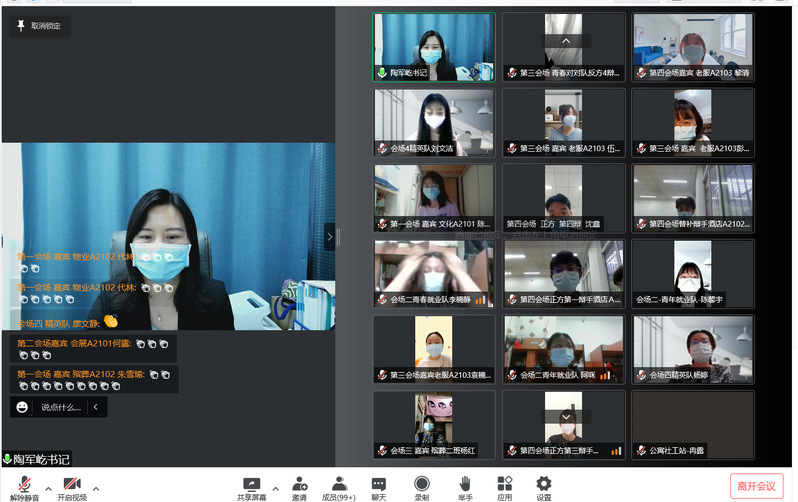Viewport: 798px width, 502px height.
Task: Collapse the chat bar with the left chevron
Action: click(x=95, y=407)
